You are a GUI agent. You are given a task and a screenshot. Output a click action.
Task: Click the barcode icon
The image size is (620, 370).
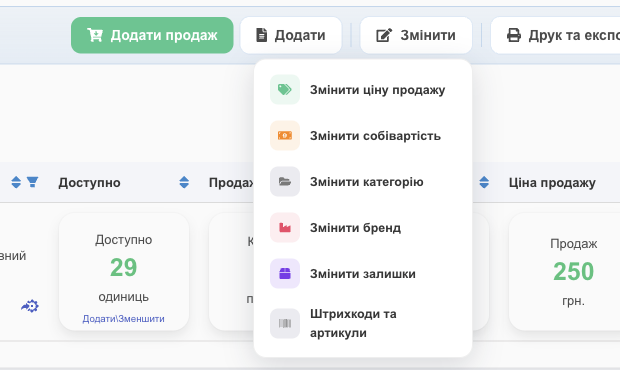285,324
